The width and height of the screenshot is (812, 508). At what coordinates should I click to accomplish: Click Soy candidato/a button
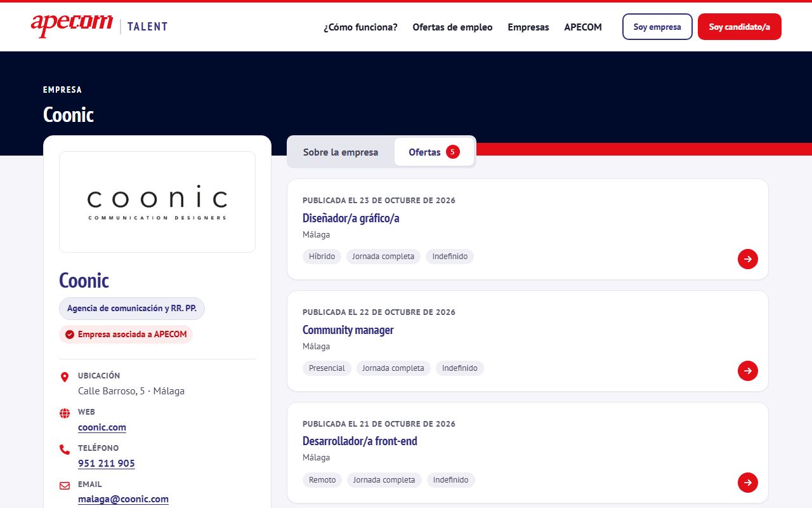coord(740,27)
